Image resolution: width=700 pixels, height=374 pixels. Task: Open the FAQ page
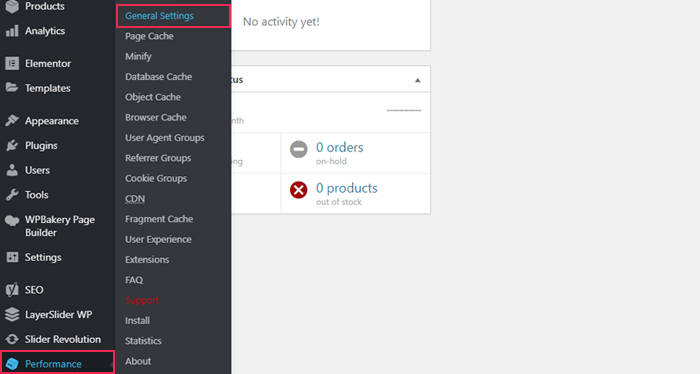134,280
